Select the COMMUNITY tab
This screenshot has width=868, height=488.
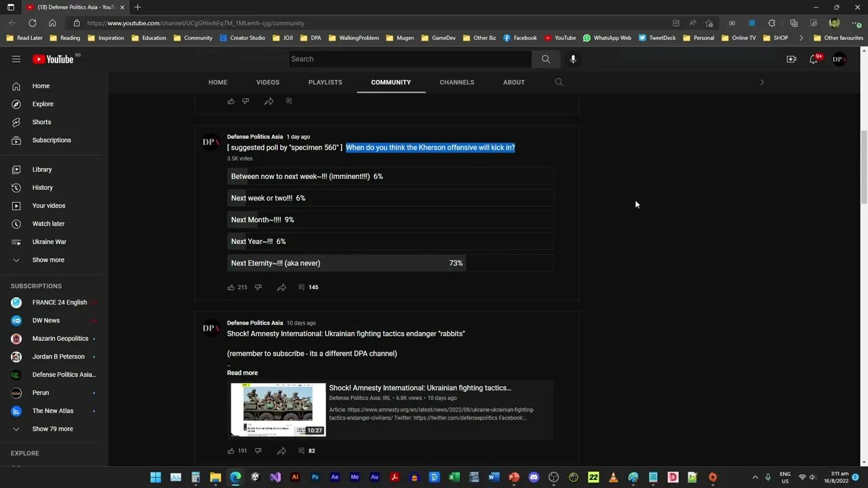(x=391, y=82)
